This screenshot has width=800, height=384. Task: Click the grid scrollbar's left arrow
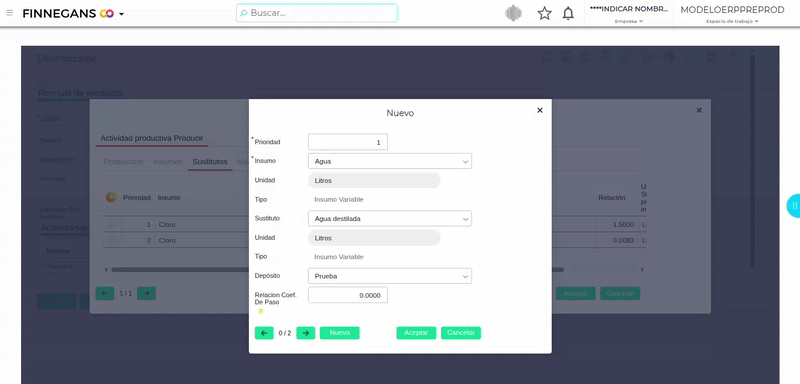coord(106,269)
